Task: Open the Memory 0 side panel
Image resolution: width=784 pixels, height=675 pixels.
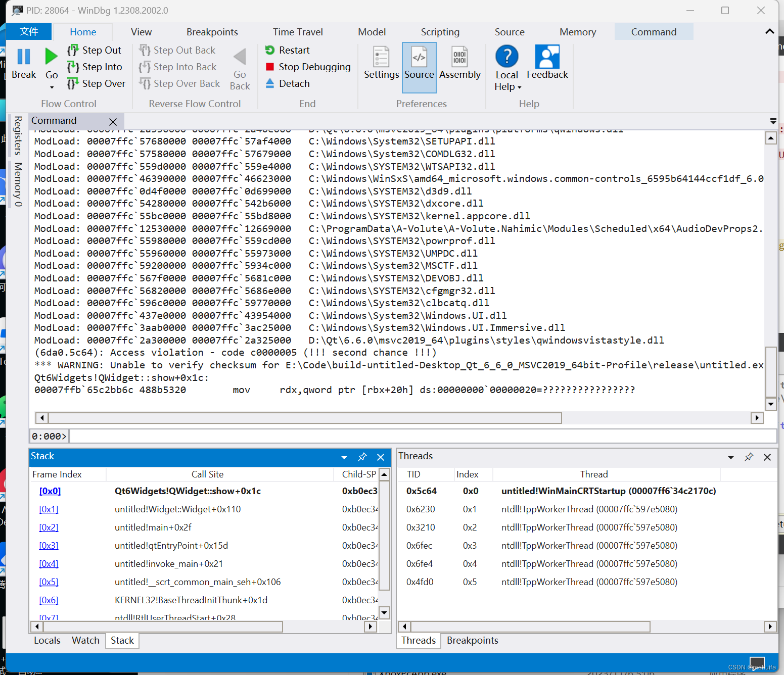Action: coord(18,184)
